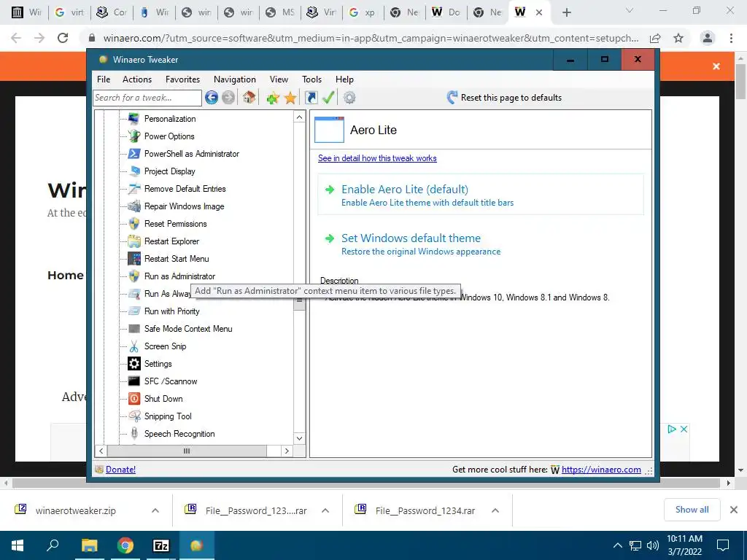Click the Screen Snip scissors icon
Screen dimensions: 747x560
click(x=134, y=346)
